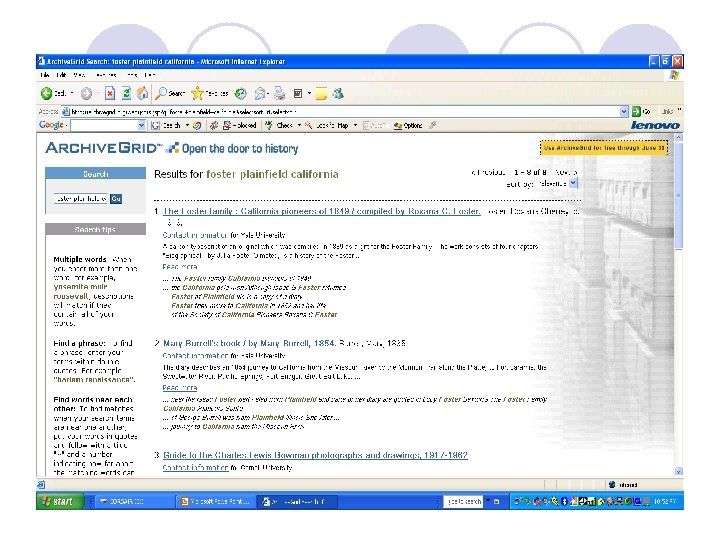Click the Messenger people icon
The image size is (720, 540).
click(x=338, y=94)
